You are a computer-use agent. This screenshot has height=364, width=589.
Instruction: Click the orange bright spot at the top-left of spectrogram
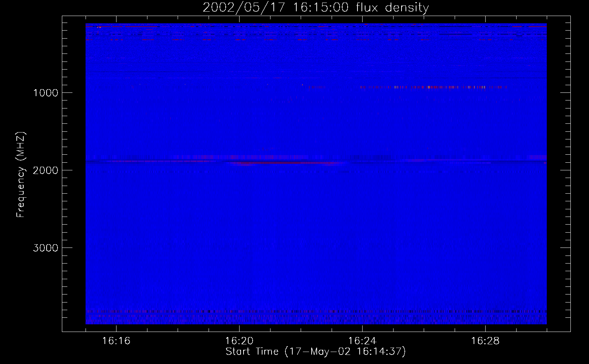point(99,27)
